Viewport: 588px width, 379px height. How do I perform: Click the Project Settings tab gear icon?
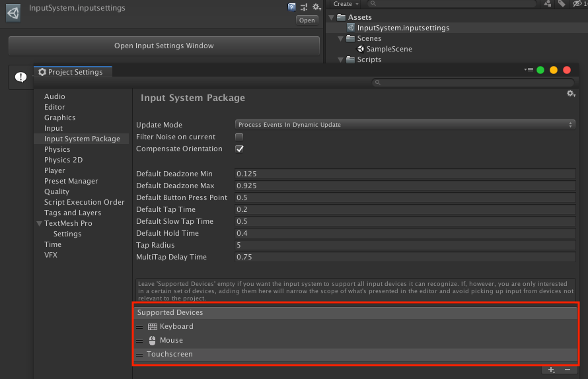42,72
